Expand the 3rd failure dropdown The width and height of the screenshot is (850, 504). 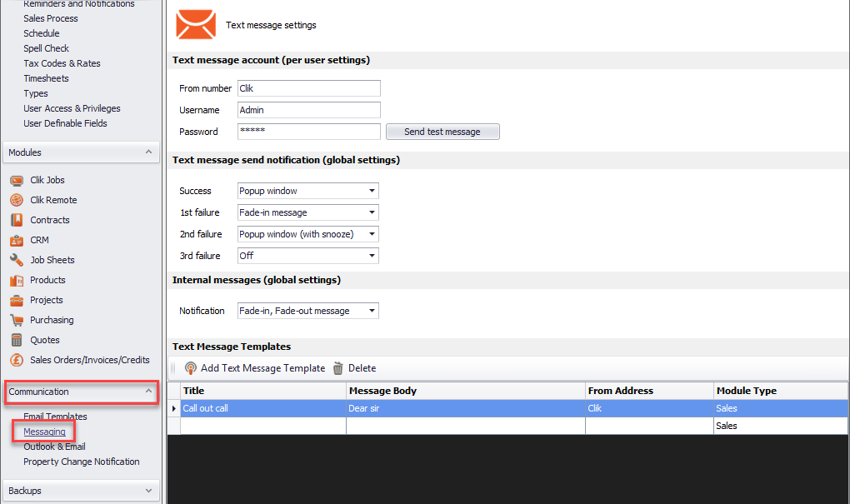coord(373,256)
